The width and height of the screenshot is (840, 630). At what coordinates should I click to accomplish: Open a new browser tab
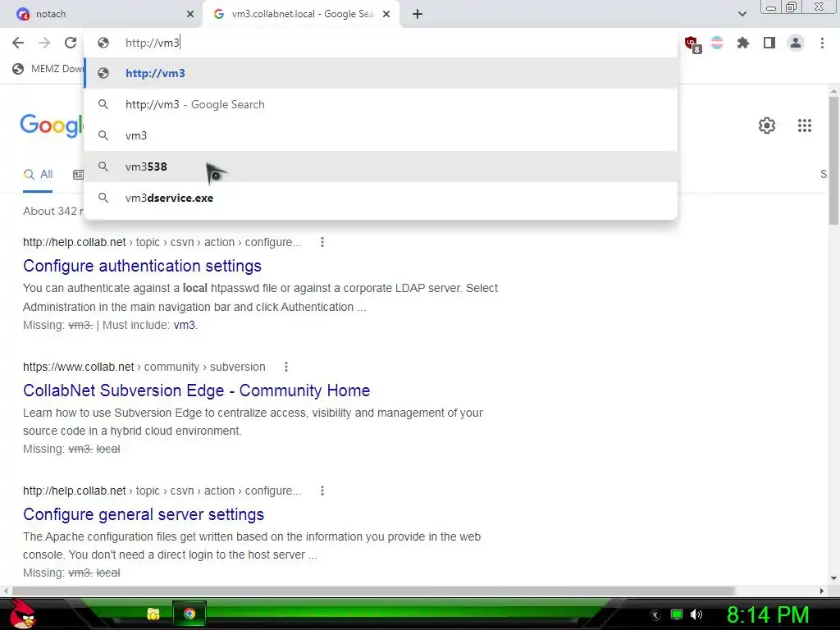(x=418, y=14)
